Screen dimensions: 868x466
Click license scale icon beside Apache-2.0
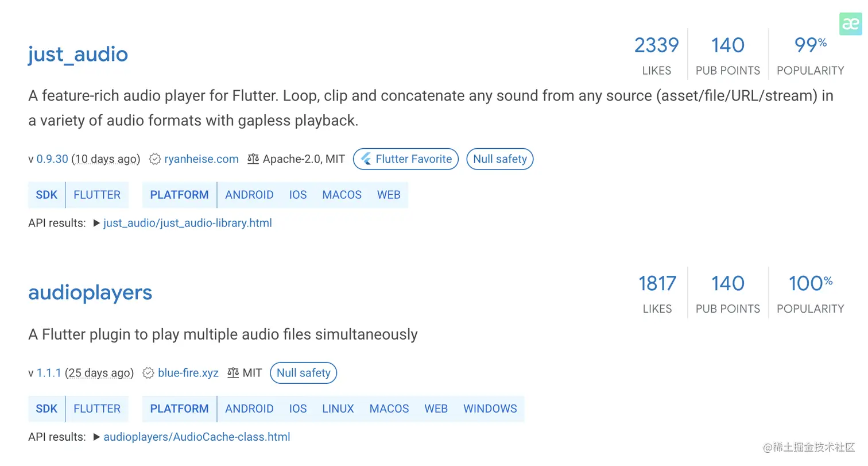[x=253, y=159]
